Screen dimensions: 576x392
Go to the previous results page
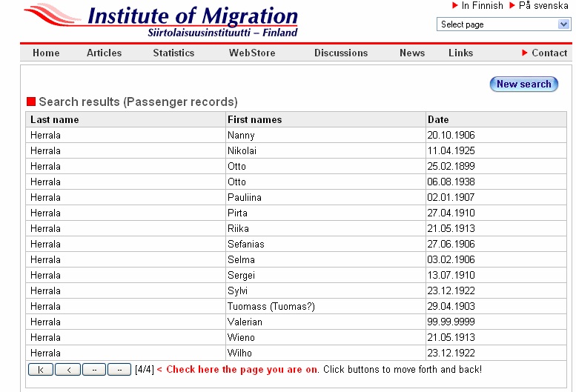67,370
